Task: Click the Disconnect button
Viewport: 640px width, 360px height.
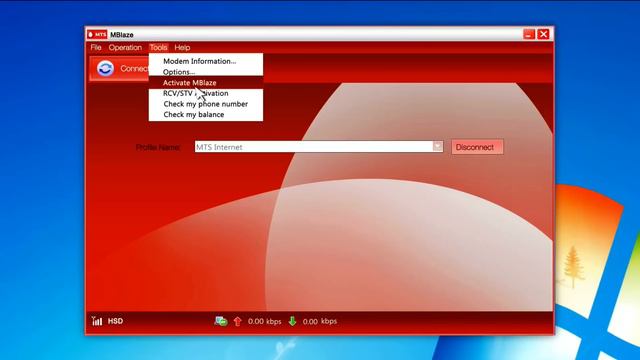Action: 477,147
